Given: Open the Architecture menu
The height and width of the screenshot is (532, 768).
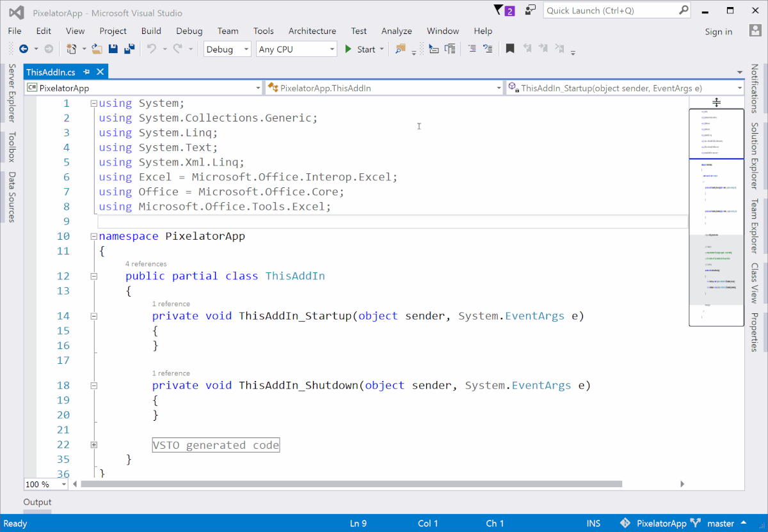Looking at the screenshot, I should 312,31.
